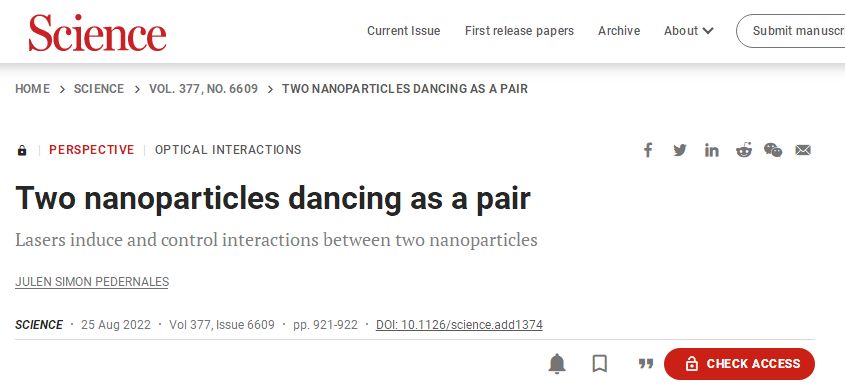Share article on Twitter
Screen dimensions: 845x387
pos(680,150)
